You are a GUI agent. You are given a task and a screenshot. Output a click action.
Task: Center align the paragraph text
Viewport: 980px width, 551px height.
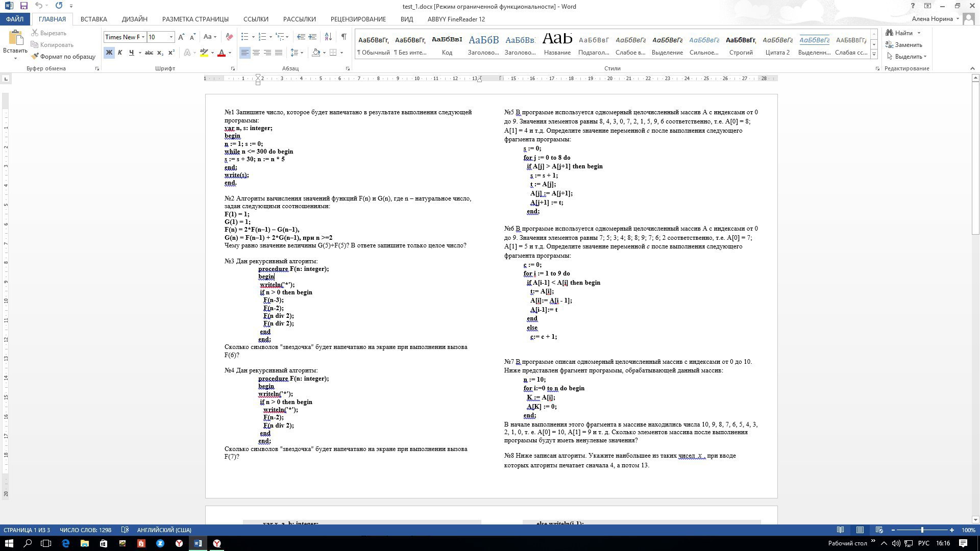click(256, 53)
